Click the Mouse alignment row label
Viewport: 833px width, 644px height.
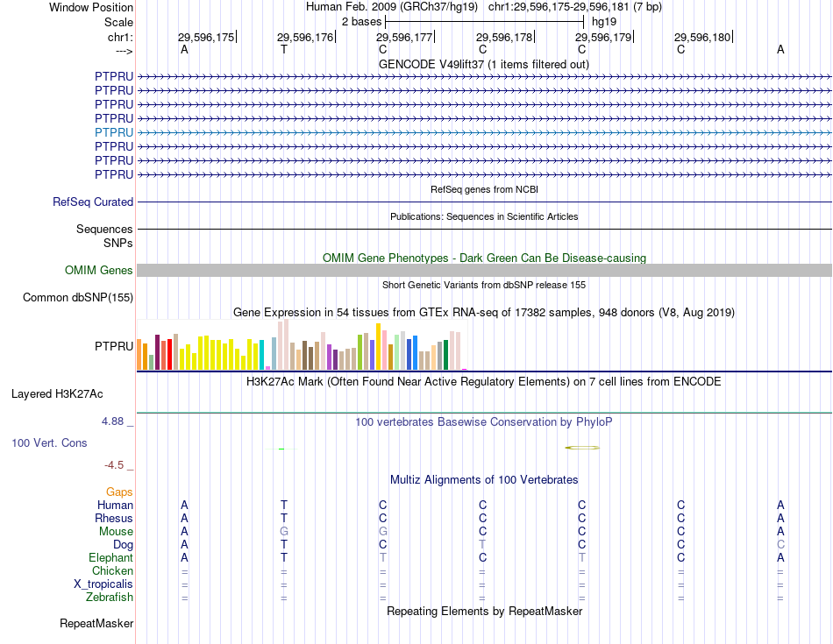(x=116, y=532)
